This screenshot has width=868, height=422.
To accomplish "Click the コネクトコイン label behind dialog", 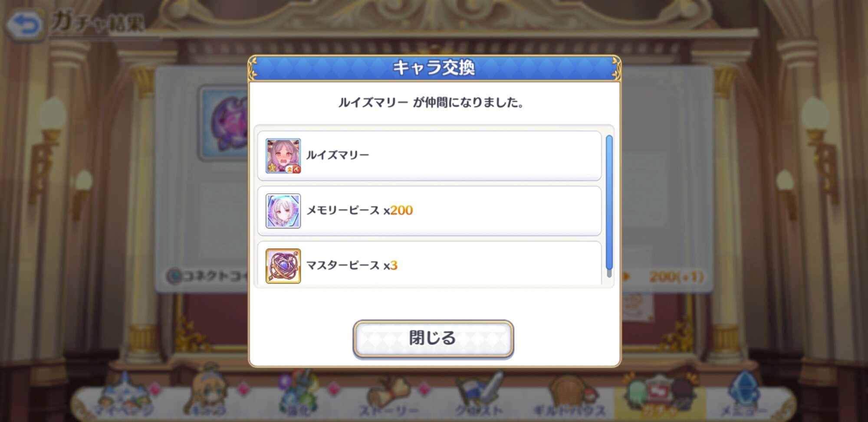I will click(x=208, y=276).
